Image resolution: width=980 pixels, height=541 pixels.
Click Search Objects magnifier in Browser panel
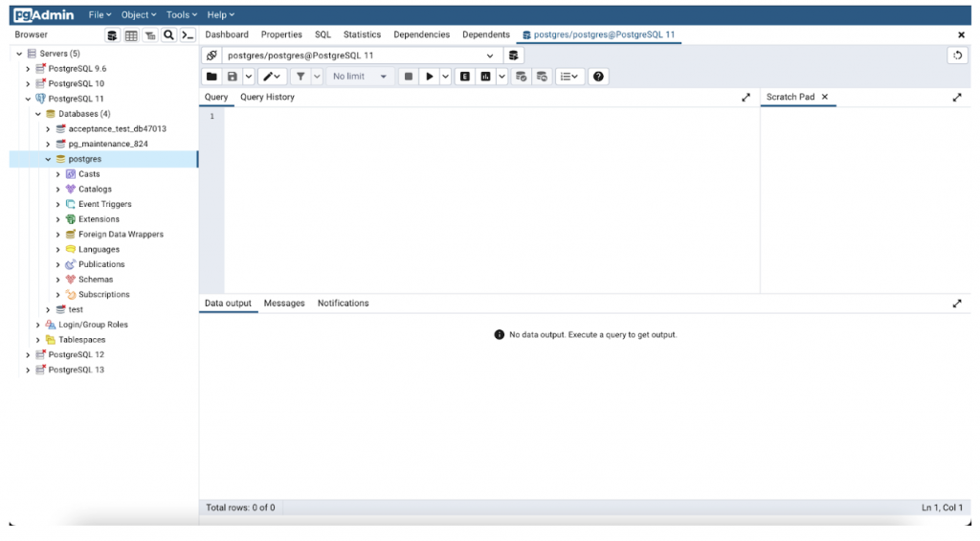click(168, 35)
